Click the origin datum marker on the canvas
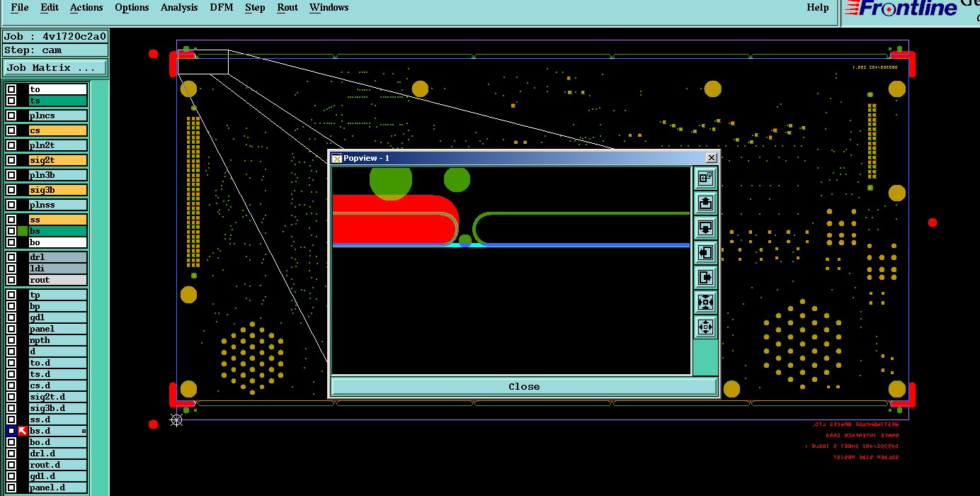 coord(177,420)
